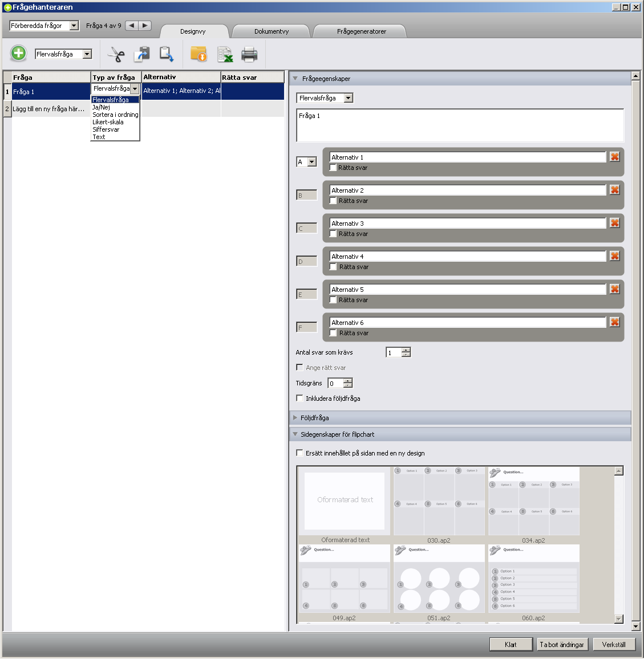644x659 pixels.
Task: Delete Alternativ 1 with its red X
Action: point(614,157)
